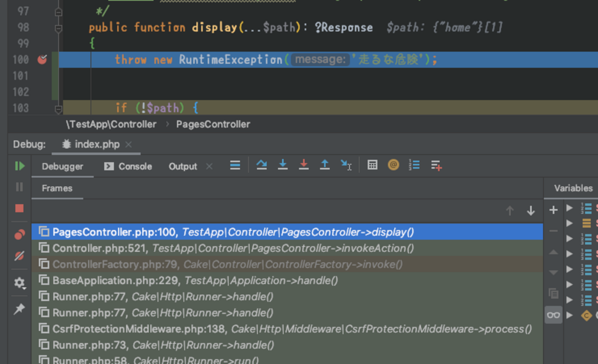Expand the first variable tree node
The image size is (598, 364).
pos(569,208)
